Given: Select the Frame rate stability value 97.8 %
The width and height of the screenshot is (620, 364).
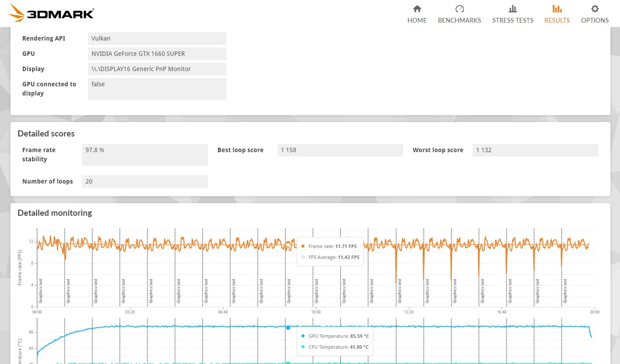Looking at the screenshot, I should [145, 155].
